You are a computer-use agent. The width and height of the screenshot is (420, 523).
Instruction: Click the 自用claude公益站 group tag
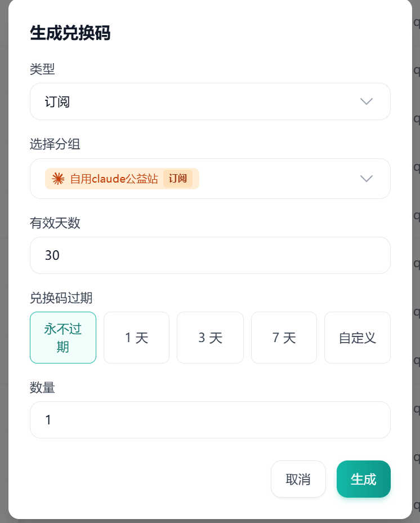pos(122,179)
